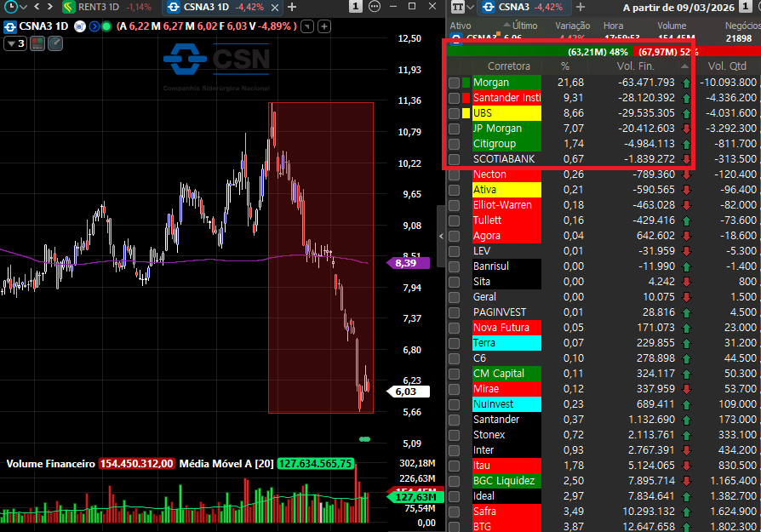Select the BGC Liquidez broker name
Image resolution: width=761 pixels, height=532 pixels.
pyautogui.click(x=504, y=481)
